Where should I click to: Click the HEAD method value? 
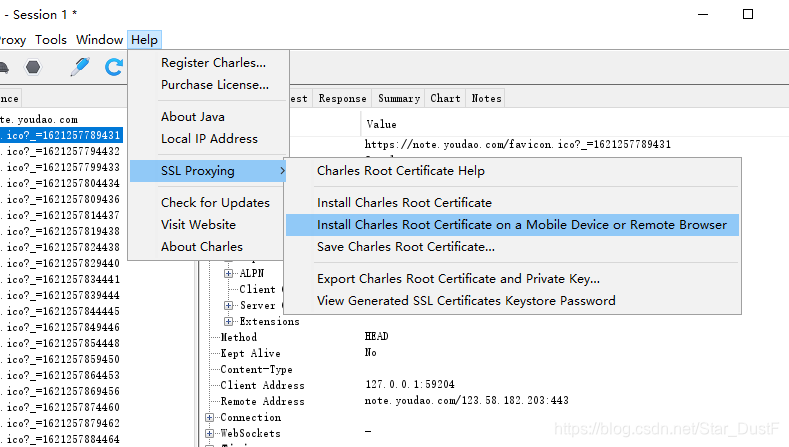coord(376,337)
